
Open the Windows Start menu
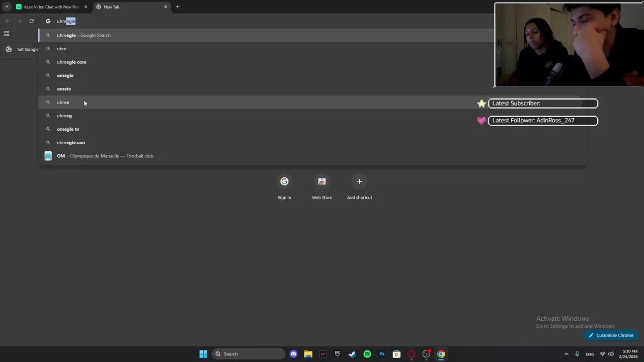tap(203, 354)
